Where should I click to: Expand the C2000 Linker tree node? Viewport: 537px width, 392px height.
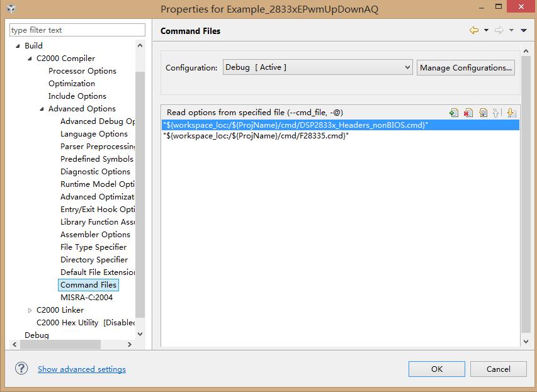pyautogui.click(x=30, y=310)
